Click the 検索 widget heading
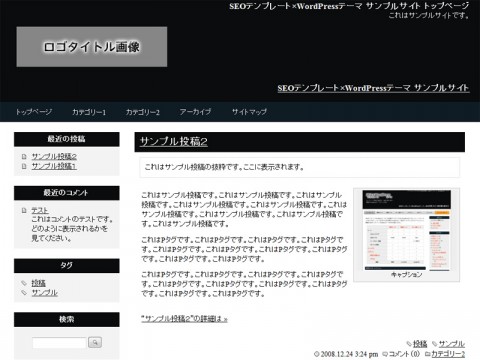Screen dimensions: 480x360 (x=67, y=319)
